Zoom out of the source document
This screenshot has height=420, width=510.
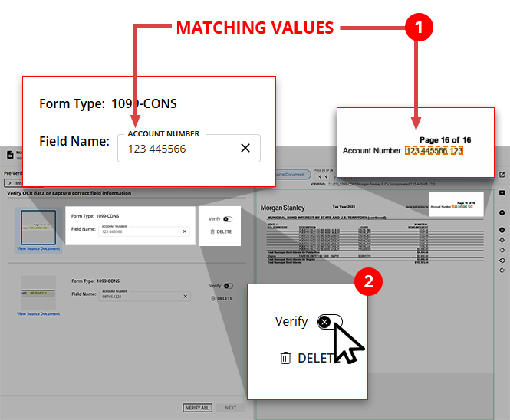(502, 230)
